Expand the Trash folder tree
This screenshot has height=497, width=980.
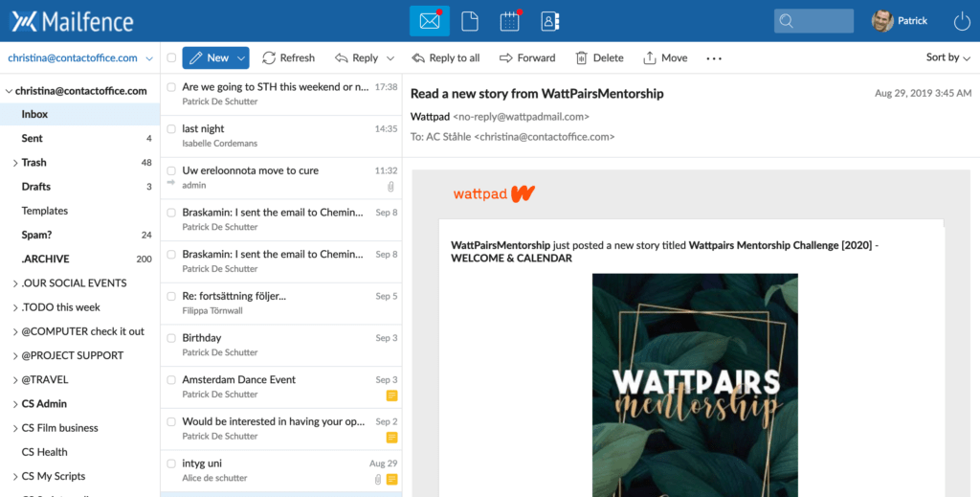tap(14, 163)
